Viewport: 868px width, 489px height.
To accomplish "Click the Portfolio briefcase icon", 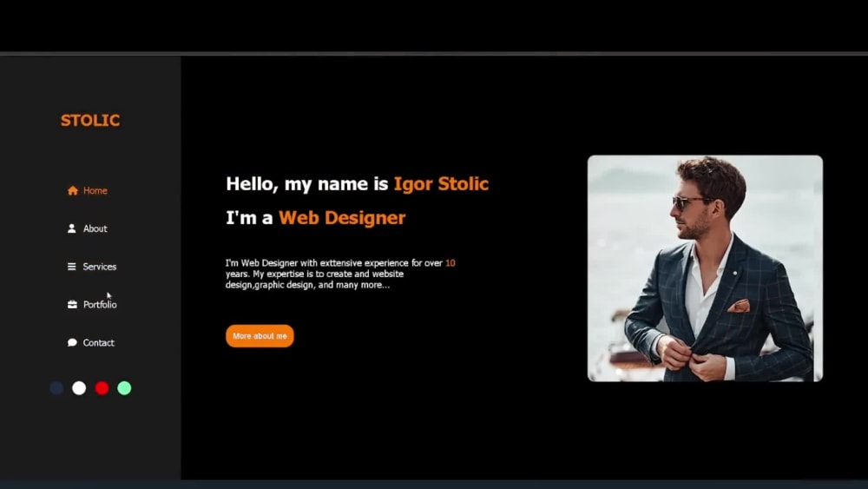I will click(72, 305).
